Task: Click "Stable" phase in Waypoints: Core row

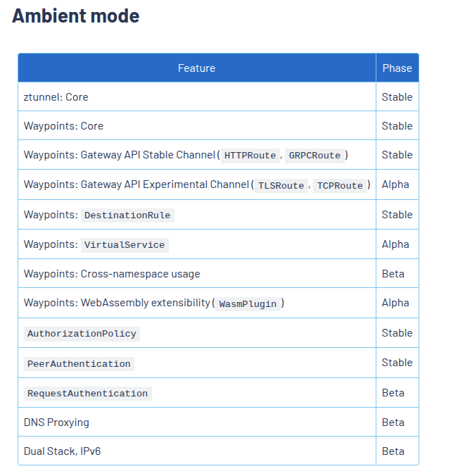Action: click(397, 125)
